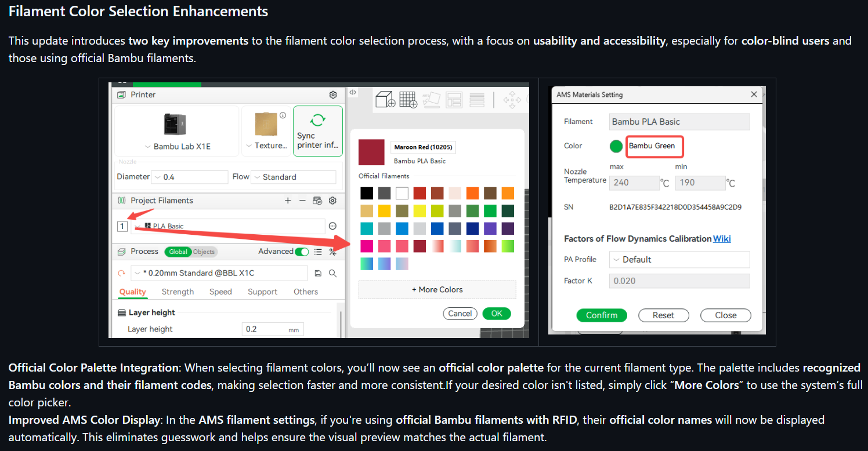868x451 pixels.
Task: Click the compare presets list icon after the Advanced toggle
Action: pyautogui.click(x=318, y=252)
